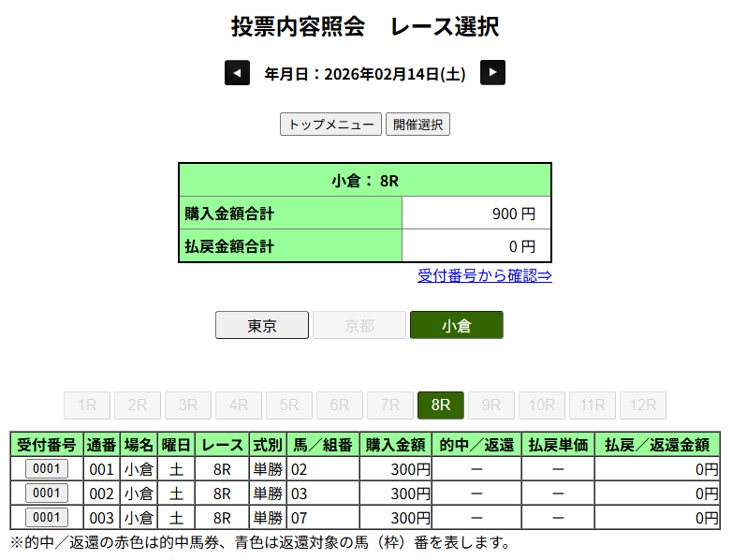This screenshot has height=560, width=732.
Task: Click the 12R race button
Action: [643, 405]
